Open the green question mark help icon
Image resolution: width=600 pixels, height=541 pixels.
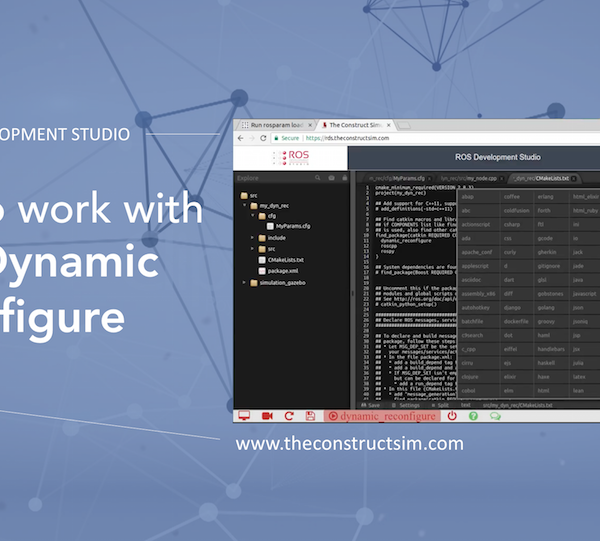pos(473,416)
